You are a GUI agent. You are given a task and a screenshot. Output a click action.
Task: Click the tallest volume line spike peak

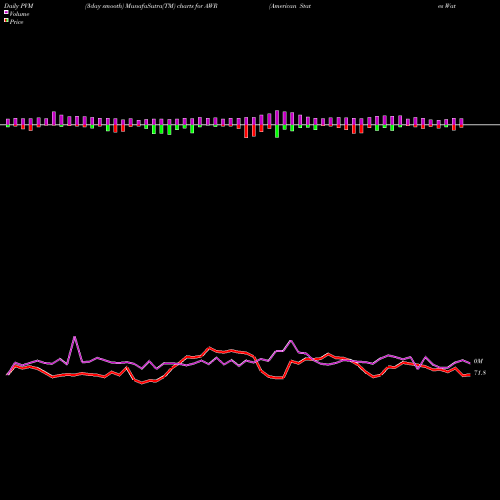tap(74, 337)
